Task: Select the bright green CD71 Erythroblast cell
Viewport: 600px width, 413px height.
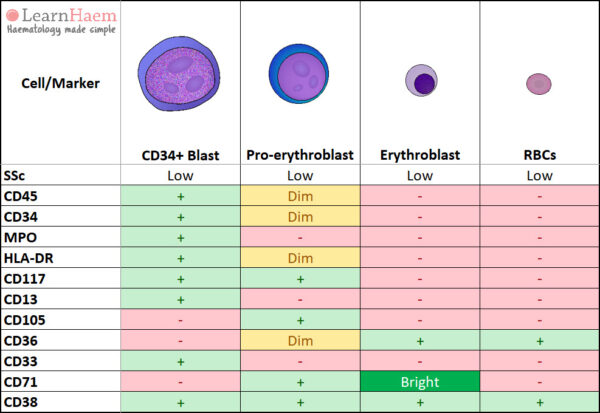Action: [x=420, y=383]
